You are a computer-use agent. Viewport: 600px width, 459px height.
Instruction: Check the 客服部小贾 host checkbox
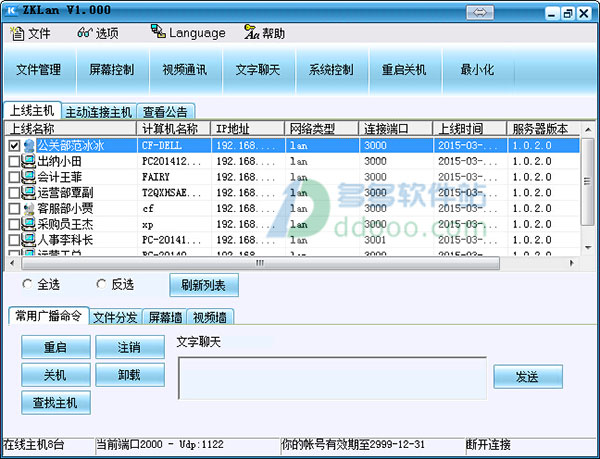pyautogui.click(x=14, y=208)
